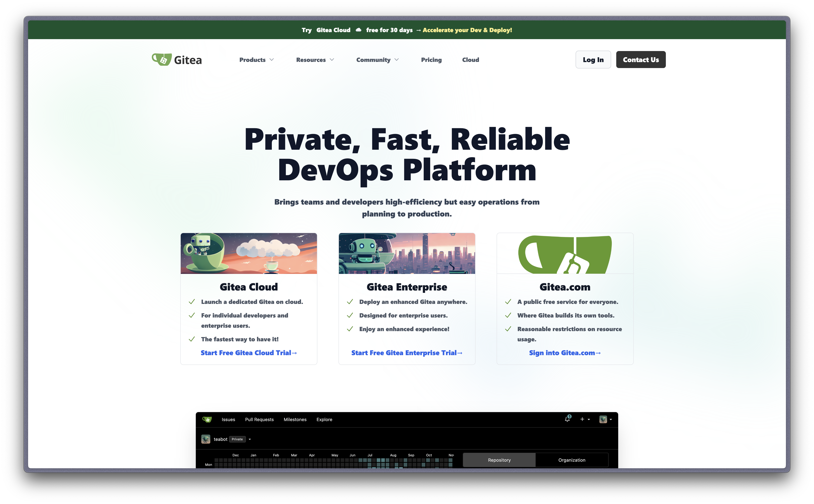Click the Gitea Cloud robot illustration
Viewport: 814px width, 504px height.
[249, 253]
